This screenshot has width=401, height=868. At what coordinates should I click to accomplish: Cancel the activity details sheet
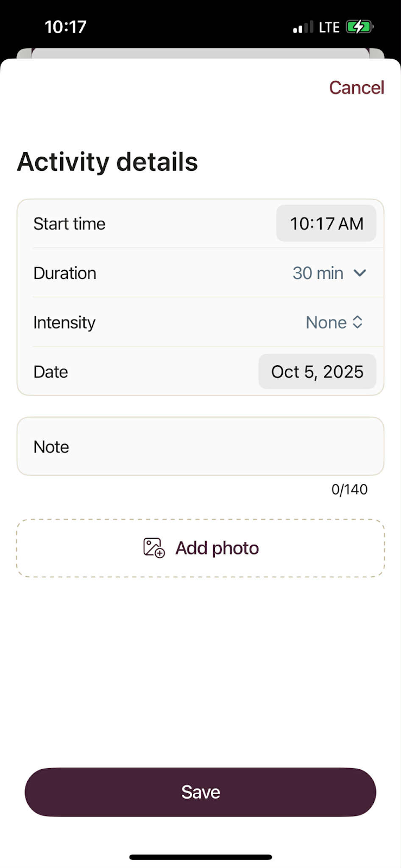coord(356,87)
